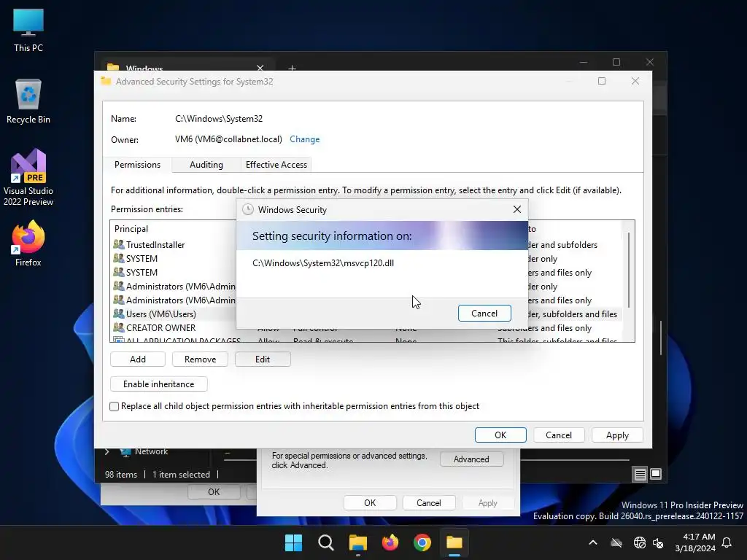Image resolution: width=747 pixels, height=560 pixels.
Task: Check Replace all child object permission entries
Action: [x=115, y=407]
